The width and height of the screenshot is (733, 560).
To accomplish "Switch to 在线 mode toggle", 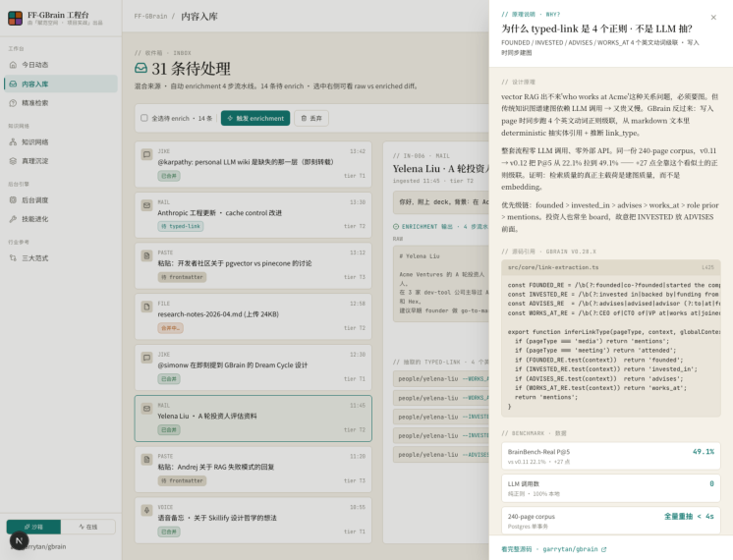I will [x=88, y=527].
